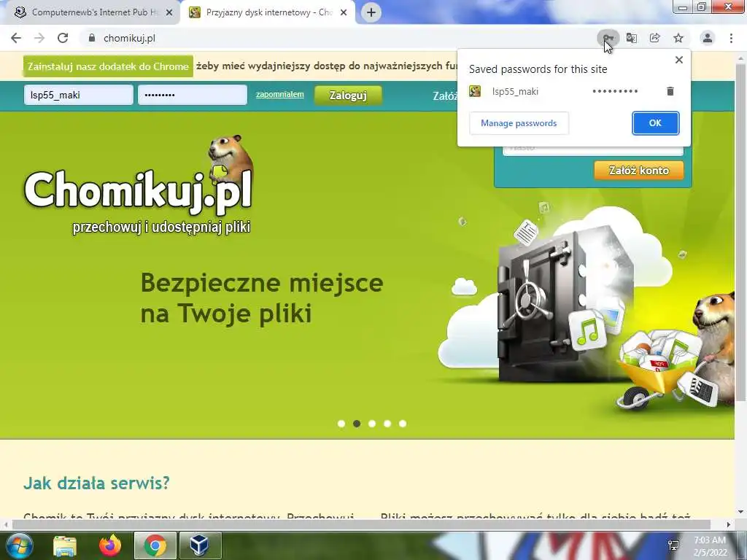Screen dimensions: 747x560
Task: Click the Jak działa serwis? heading
Action: (x=97, y=483)
